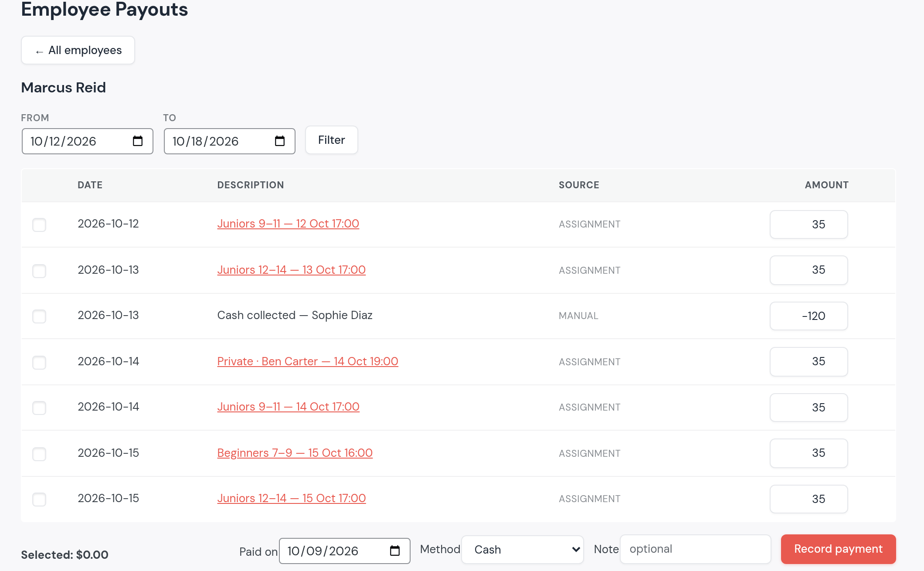924x571 pixels.
Task: Open Beginners 7–9 — 15 Oct 16:00 link
Action: 295,453
